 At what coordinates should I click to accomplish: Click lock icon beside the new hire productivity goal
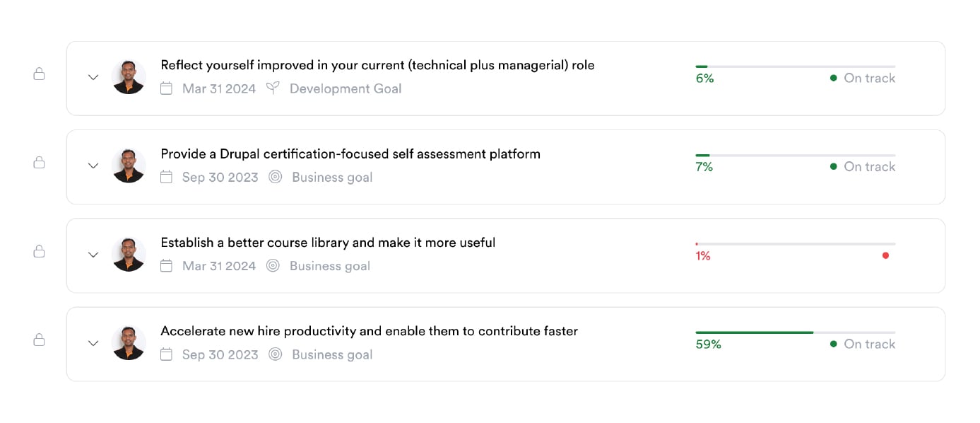[40, 340]
